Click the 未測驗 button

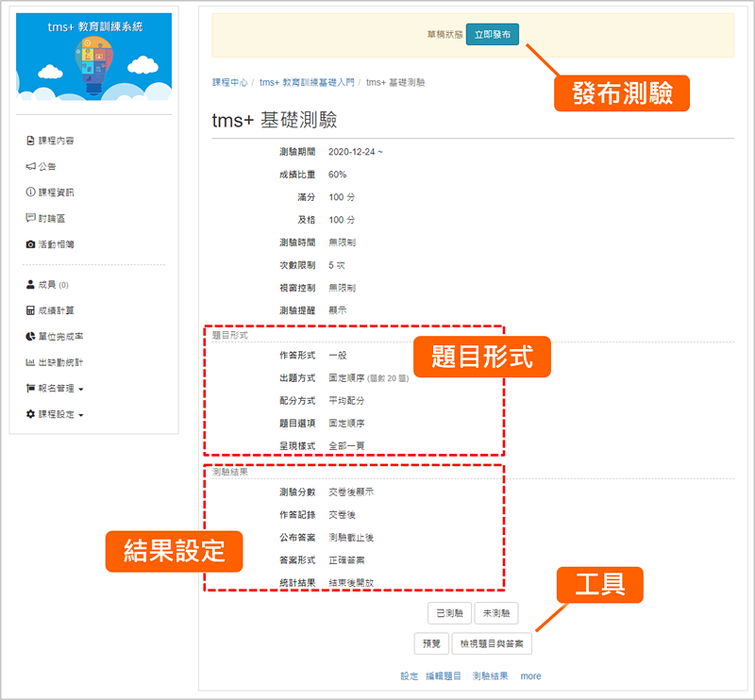496,613
